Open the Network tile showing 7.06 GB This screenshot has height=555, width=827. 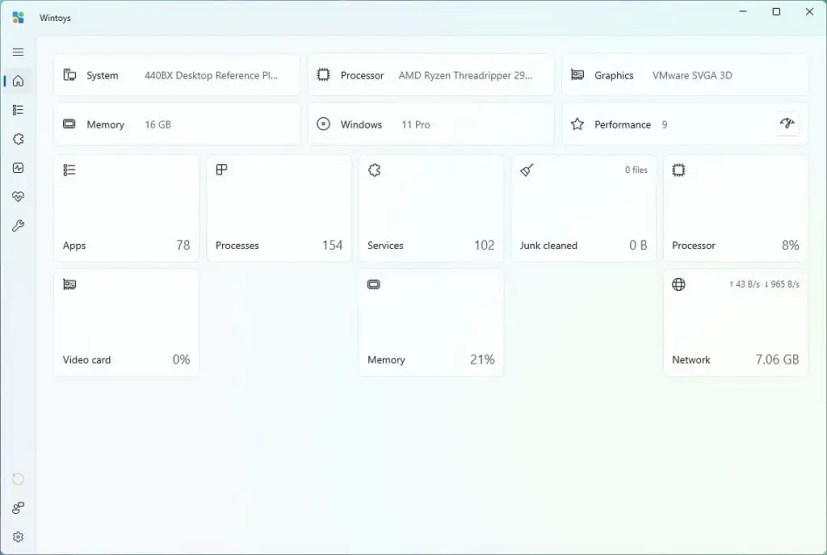(736, 322)
